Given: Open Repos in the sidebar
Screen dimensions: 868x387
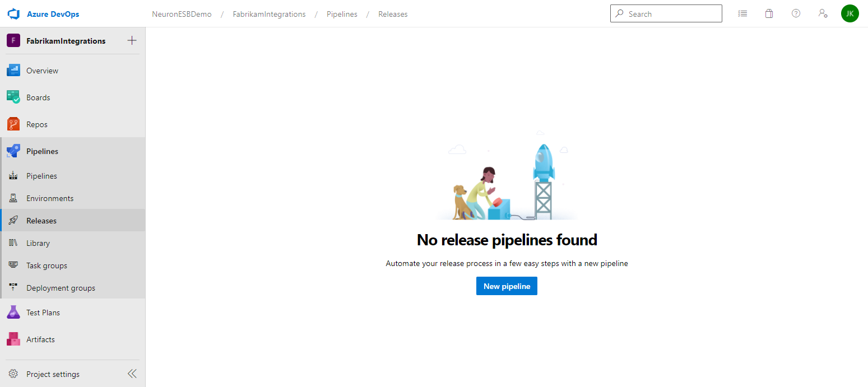Looking at the screenshot, I should pyautogui.click(x=73, y=124).
